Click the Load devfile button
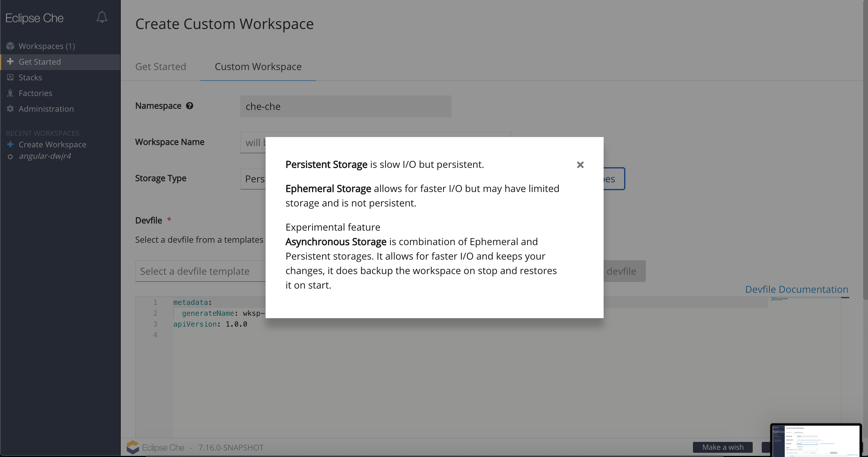This screenshot has width=868, height=457. pyautogui.click(x=624, y=271)
